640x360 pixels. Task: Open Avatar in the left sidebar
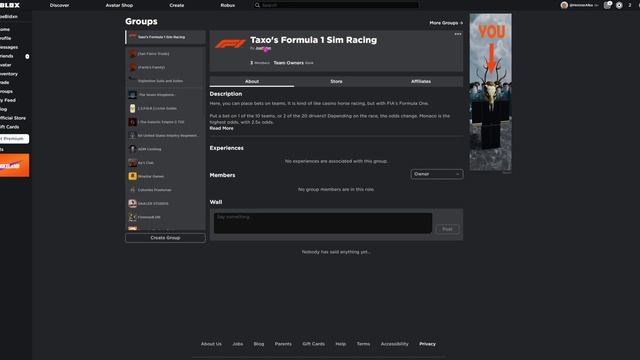[x=6, y=65]
